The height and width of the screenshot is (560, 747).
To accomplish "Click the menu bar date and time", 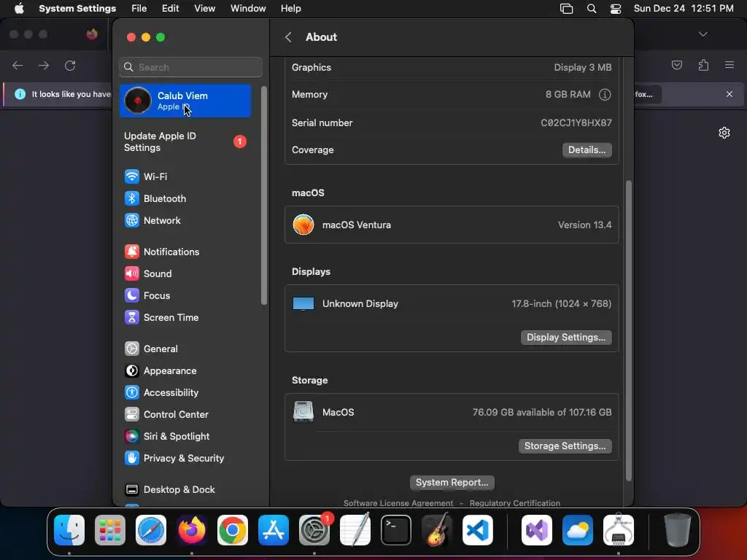I will tap(683, 9).
